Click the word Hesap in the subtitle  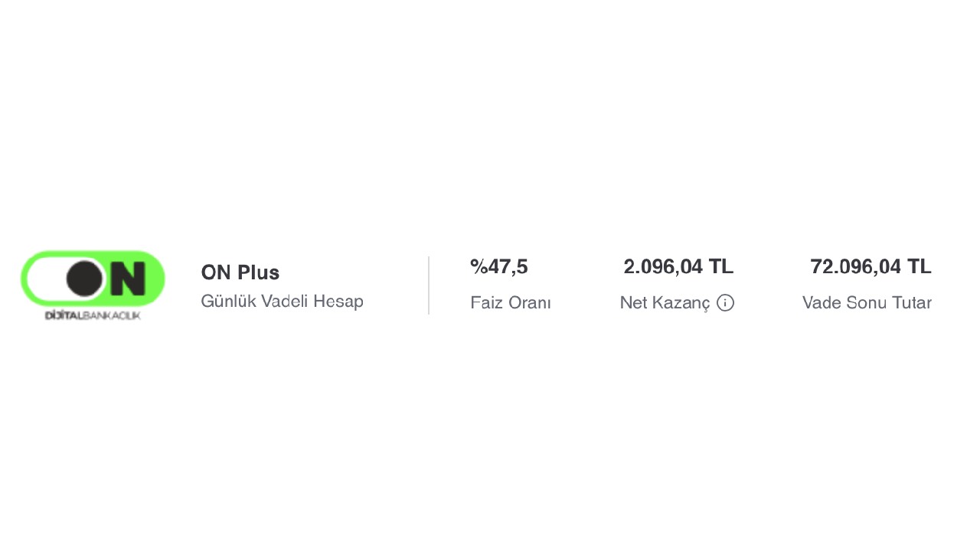pyautogui.click(x=338, y=302)
